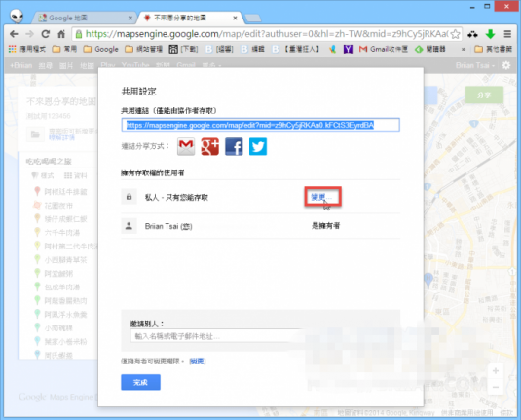Click +Brian in the Google bar

tap(20, 65)
